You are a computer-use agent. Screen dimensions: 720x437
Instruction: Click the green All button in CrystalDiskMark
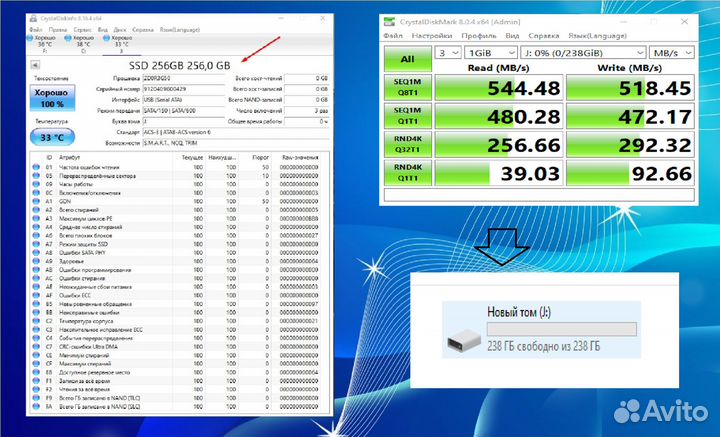[x=408, y=59]
